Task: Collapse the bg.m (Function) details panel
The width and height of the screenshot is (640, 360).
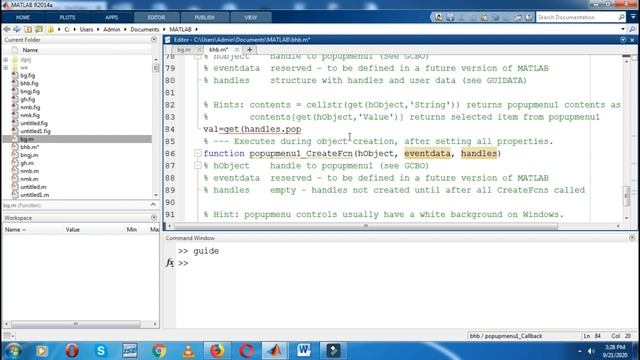Action: click(153, 204)
